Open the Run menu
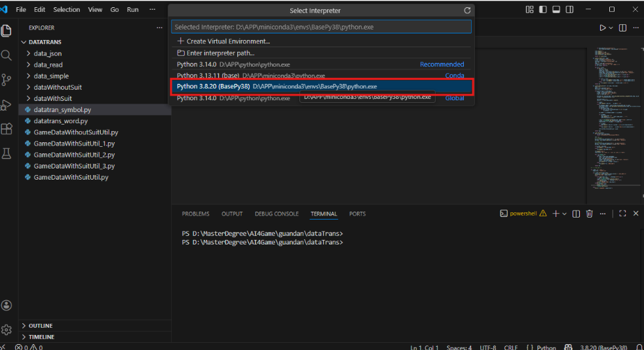 (x=132, y=9)
